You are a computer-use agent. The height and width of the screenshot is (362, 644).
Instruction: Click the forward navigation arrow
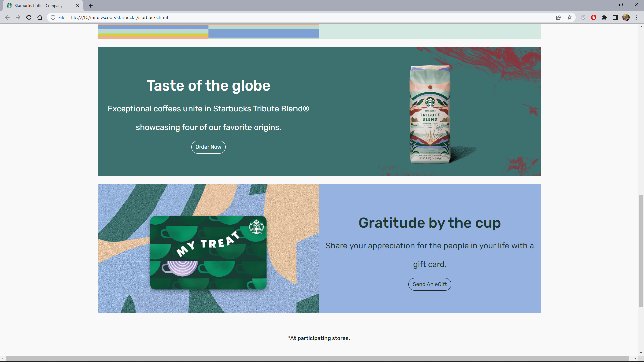(18, 17)
